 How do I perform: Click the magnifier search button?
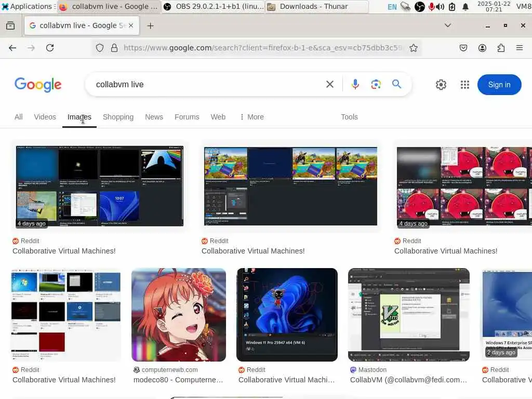click(396, 84)
